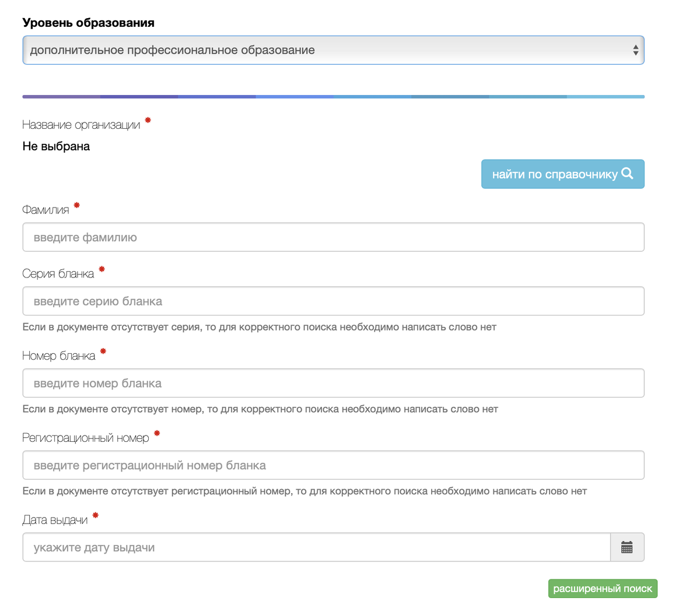Click the Фамилия field label

click(45, 210)
